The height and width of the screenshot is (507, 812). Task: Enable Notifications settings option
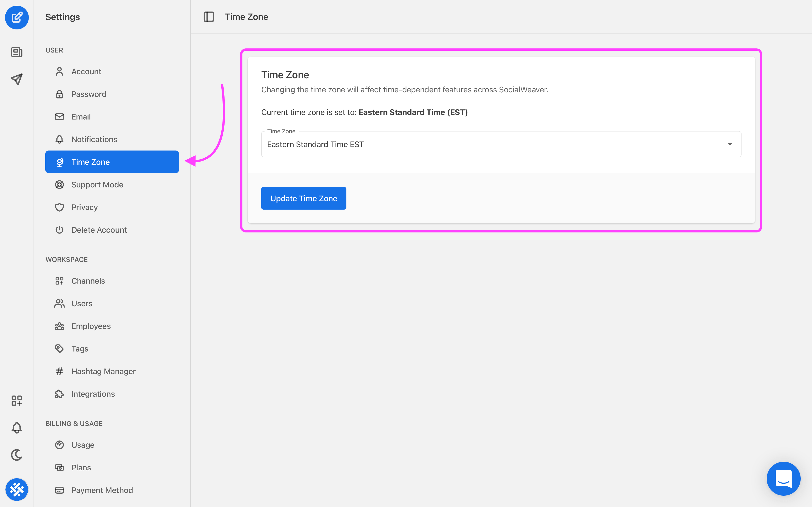point(94,139)
